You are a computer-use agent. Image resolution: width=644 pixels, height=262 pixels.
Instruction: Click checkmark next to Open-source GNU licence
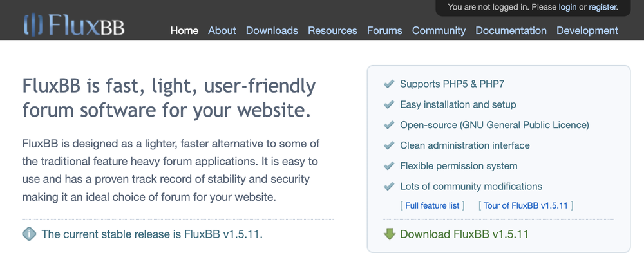click(x=389, y=124)
